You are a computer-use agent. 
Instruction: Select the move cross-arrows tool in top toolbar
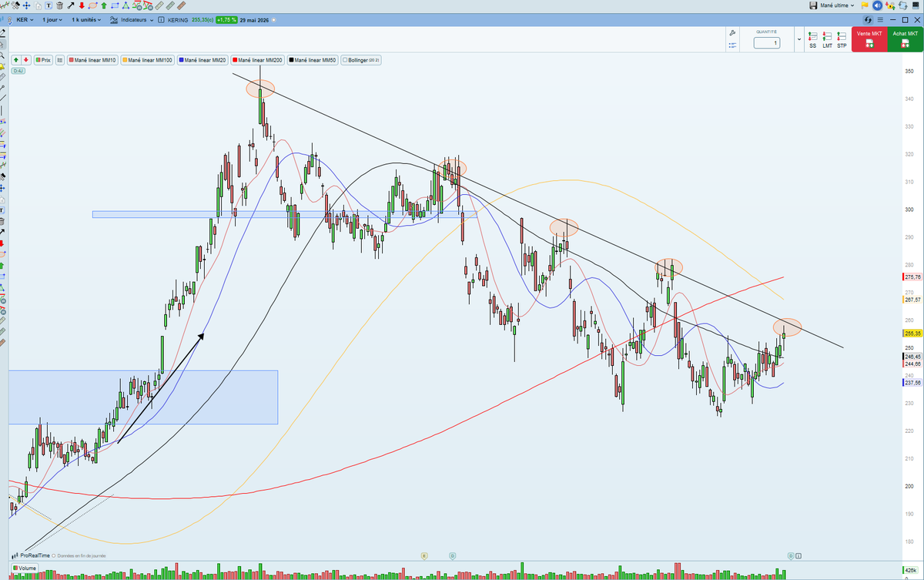tap(26, 5)
